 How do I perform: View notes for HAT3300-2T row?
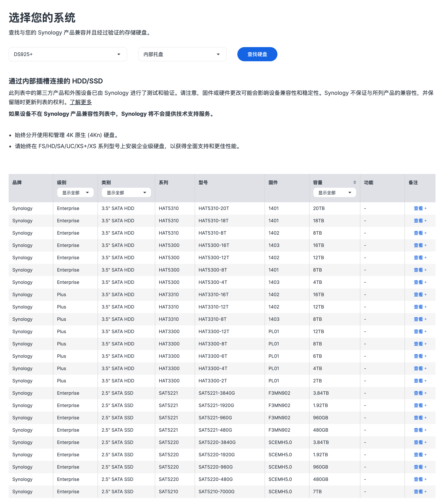(420, 381)
